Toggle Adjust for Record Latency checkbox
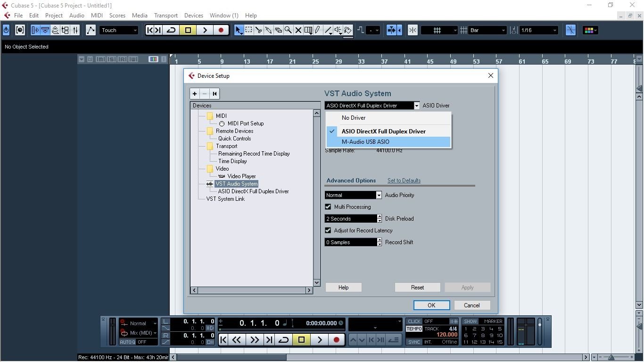The width and height of the screenshot is (644, 362). click(x=328, y=230)
